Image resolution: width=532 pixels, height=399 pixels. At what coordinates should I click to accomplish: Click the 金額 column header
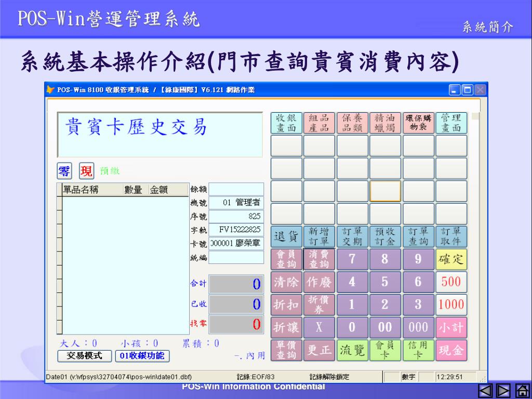(x=169, y=190)
